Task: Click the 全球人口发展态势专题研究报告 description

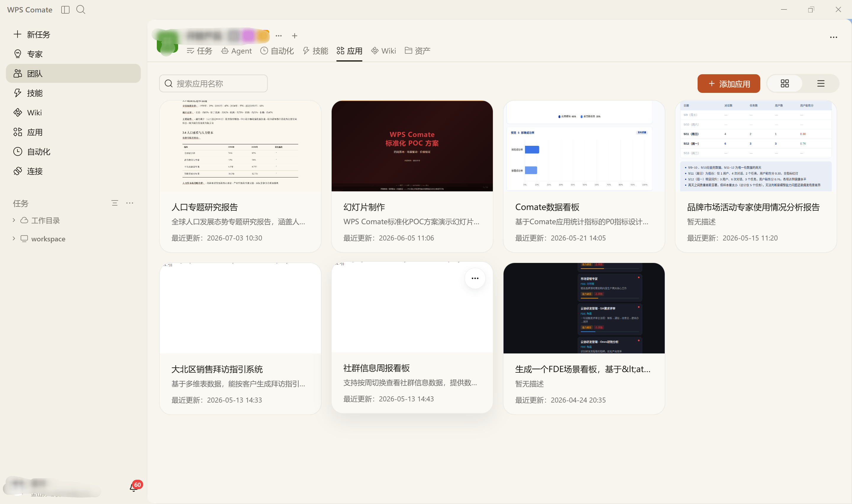Action: (238, 222)
